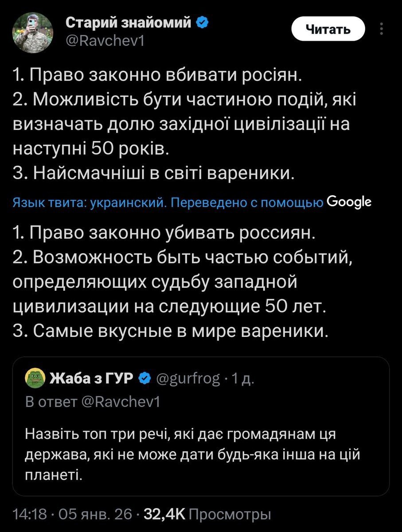This screenshot has height=532, width=402.
Task: Click the 14:18 · 05 янв. 26 timestamp
Action: [x=74, y=514]
